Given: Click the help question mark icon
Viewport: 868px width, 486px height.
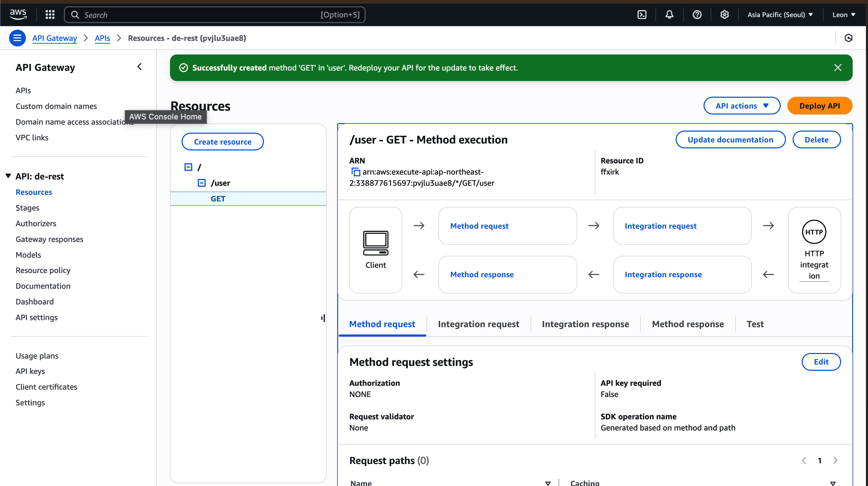Looking at the screenshot, I should pos(697,15).
